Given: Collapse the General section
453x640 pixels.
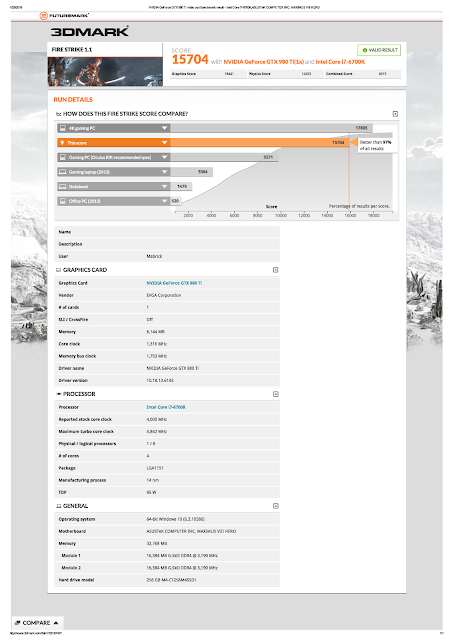Looking at the screenshot, I should (275, 506).
